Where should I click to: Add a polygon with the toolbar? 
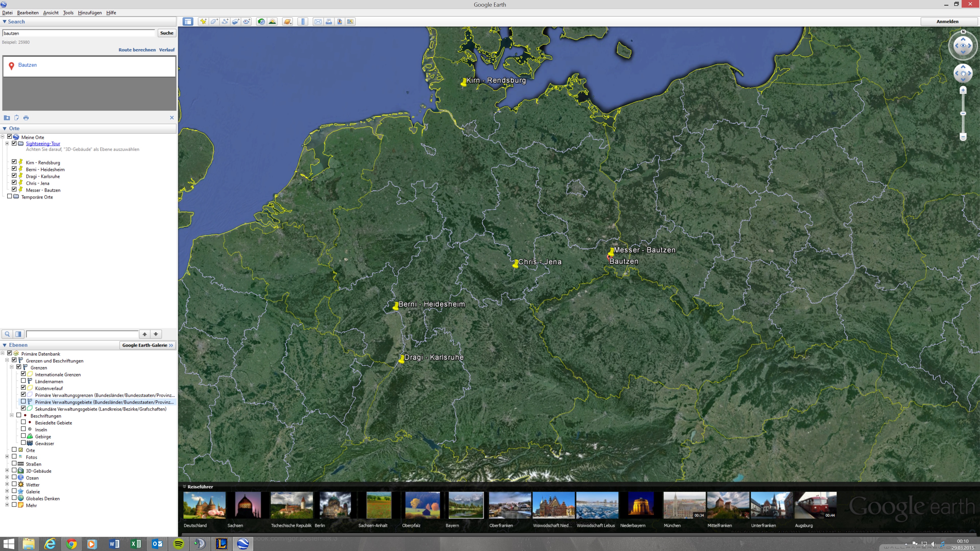(x=214, y=22)
